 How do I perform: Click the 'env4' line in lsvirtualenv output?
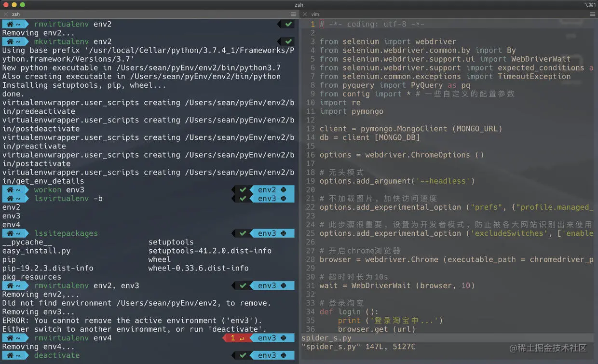(11, 225)
